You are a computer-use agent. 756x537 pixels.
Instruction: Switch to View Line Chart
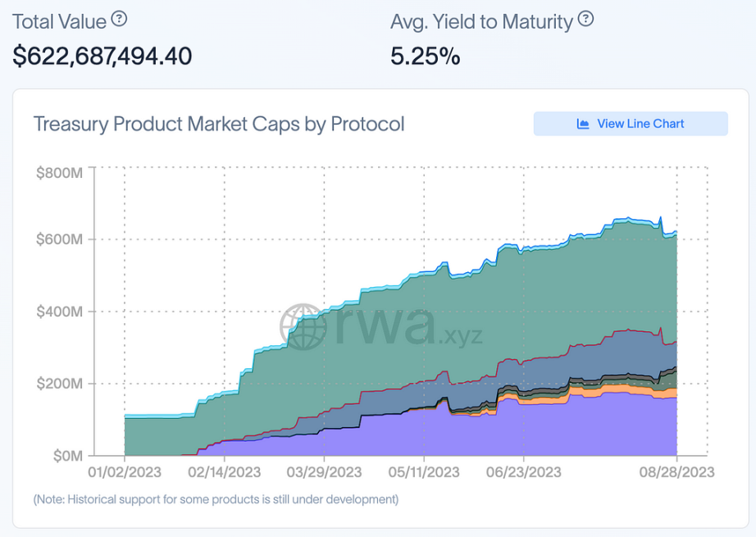click(631, 124)
